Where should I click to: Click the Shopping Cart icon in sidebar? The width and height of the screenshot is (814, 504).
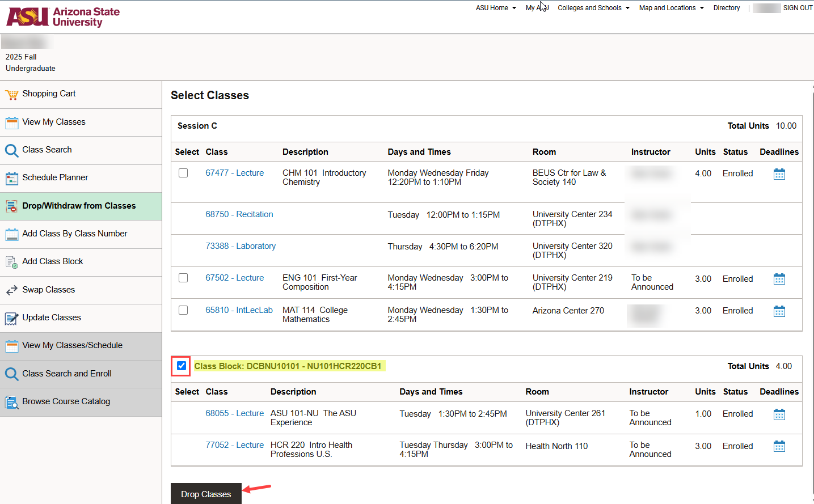tap(11, 95)
